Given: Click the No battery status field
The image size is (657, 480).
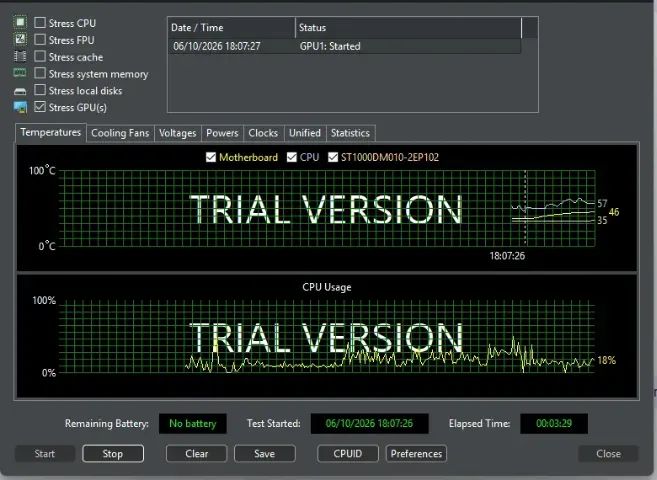Looking at the screenshot, I should coord(193,423).
